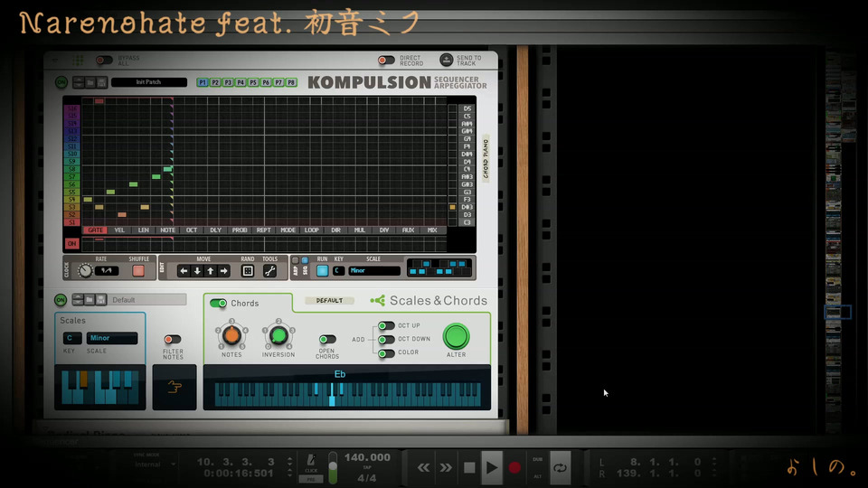Click the pointing hand display
The height and width of the screenshot is (488, 868).
175,388
